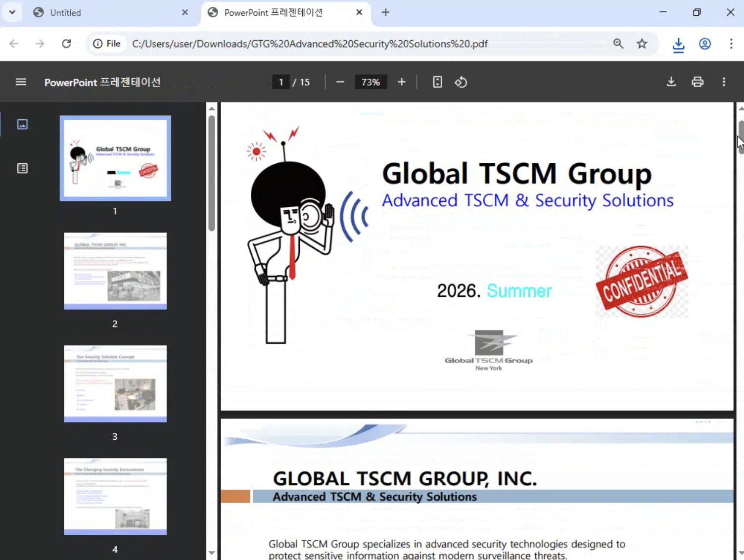Click GLOBAL TSCM GROUP, INC. heading

click(405, 478)
